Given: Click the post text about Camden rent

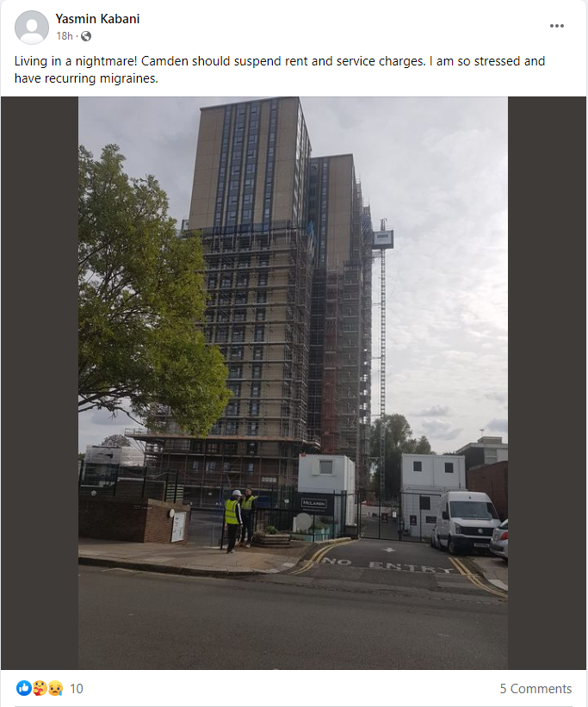Looking at the screenshot, I should click(280, 70).
